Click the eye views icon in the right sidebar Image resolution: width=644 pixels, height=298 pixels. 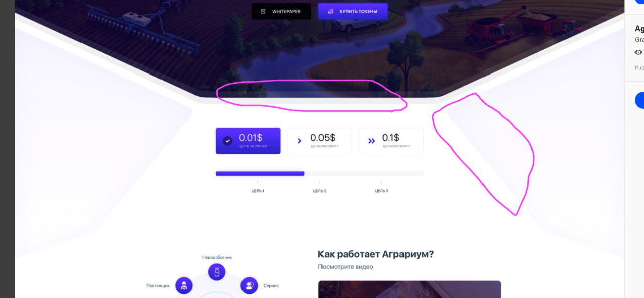pos(638,52)
